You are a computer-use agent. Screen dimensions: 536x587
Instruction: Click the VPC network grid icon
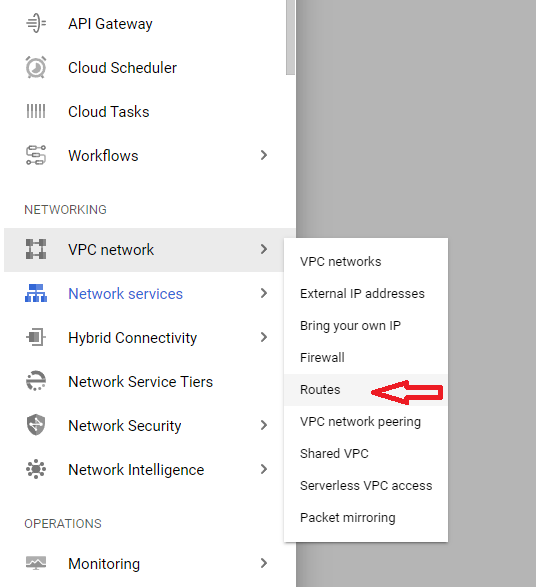(x=36, y=249)
